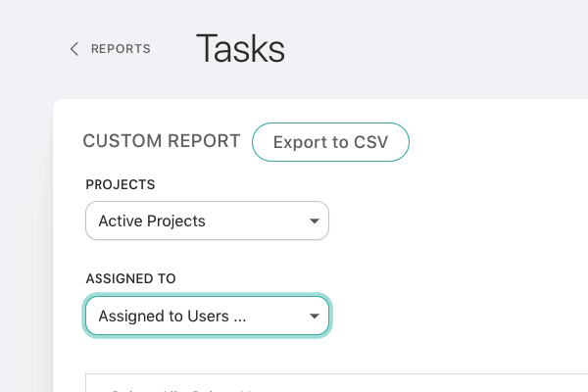
Task: Open the Active Projects dropdown
Action: coord(207,220)
